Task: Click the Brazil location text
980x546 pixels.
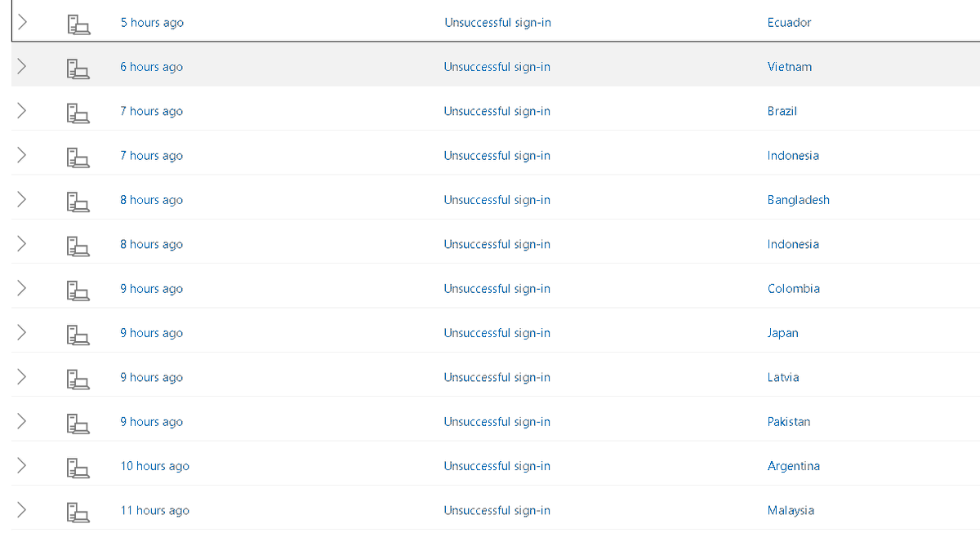Action: (x=782, y=111)
